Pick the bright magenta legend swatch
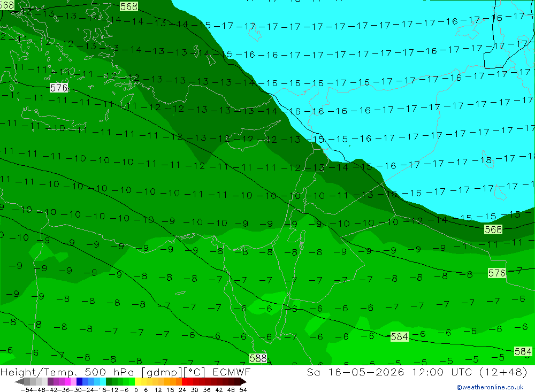 67,381
